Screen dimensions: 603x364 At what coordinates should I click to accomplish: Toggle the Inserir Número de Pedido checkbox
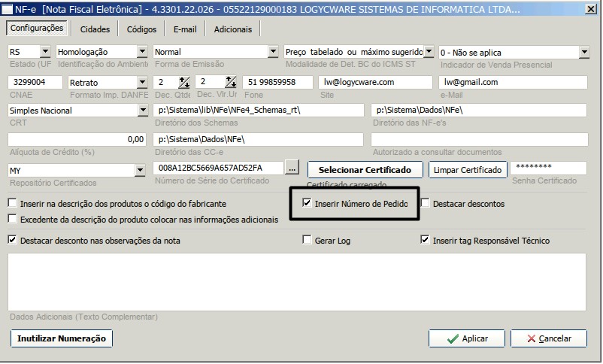307,203
